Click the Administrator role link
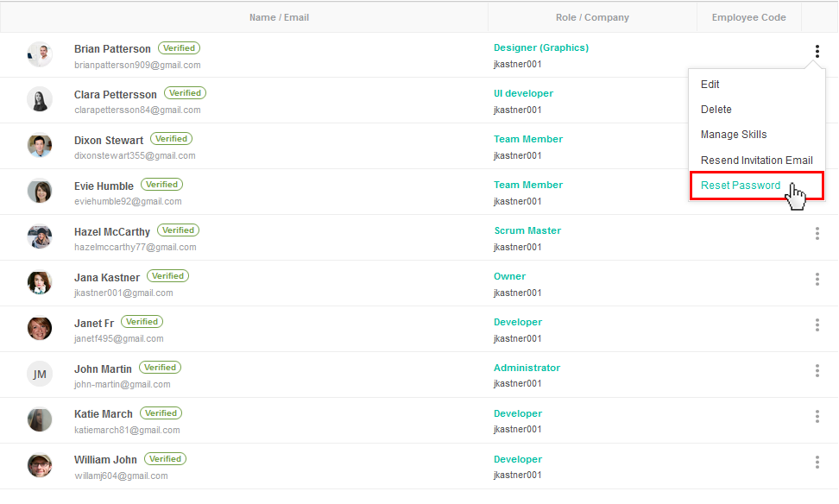Image resolution: width=839 pixels, height=504 pixels. point(527,368)
